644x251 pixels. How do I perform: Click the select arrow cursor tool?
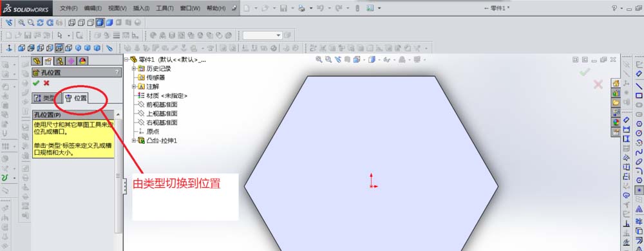click(59, 35)
